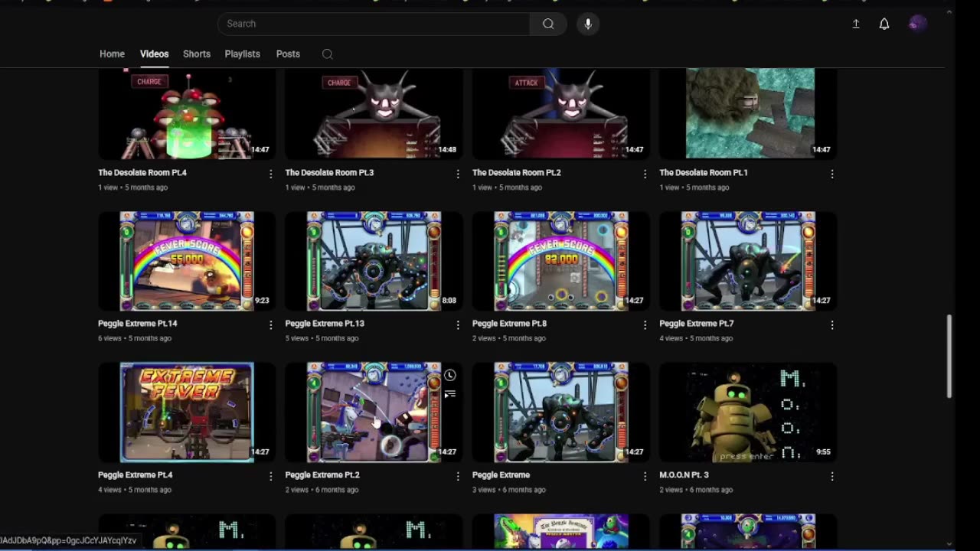Screen dimensions: 980x551
Task: Open options menu for Peggle Extreme Pt.7
Action: (832, 325)
